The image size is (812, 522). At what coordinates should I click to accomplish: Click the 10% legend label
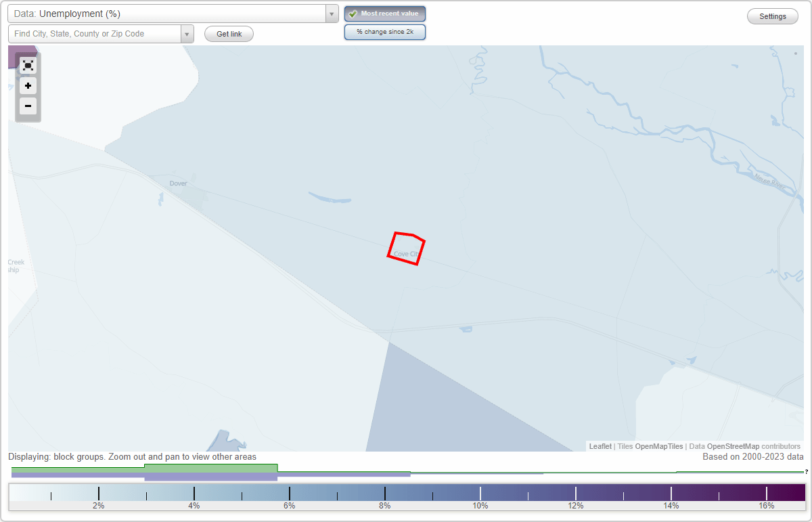tap(480, 506)
